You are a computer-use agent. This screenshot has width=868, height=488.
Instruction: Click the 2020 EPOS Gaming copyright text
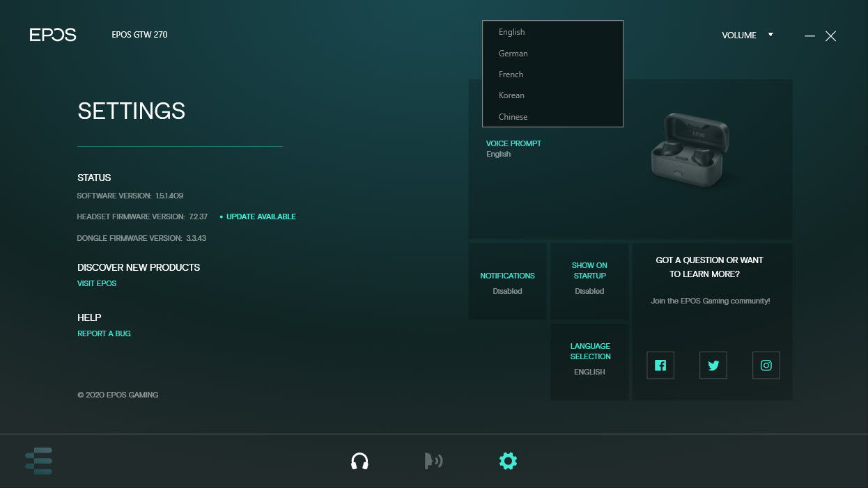tap(118, 395)
